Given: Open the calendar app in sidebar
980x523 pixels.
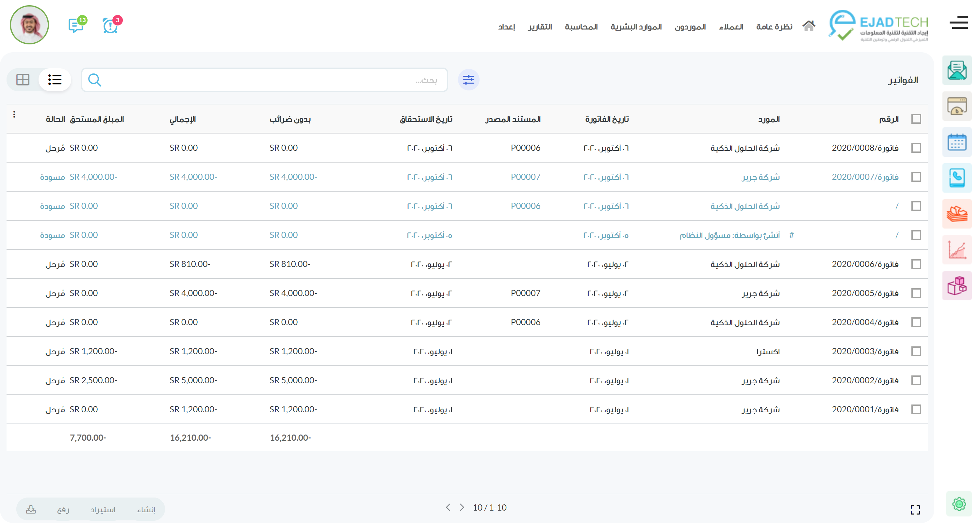Looking at the screenshot, I should click(957, 142).
